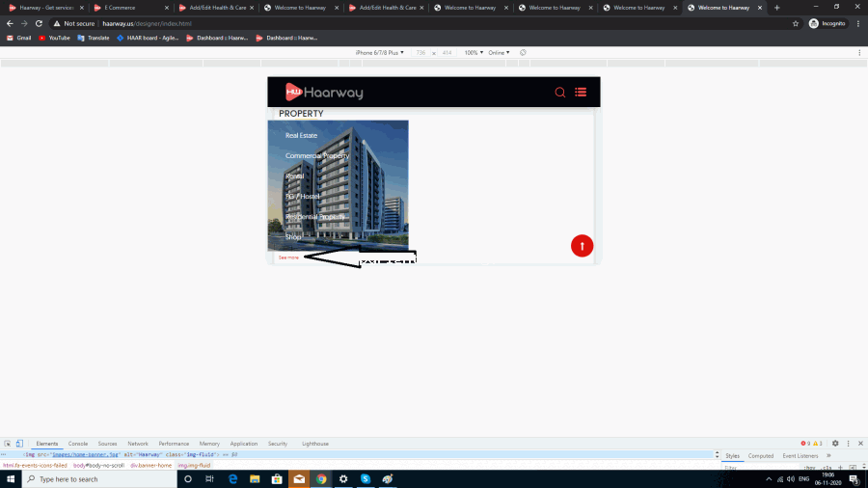Click the rotate device orientation icon
The image size is (868, 488).
coord(523,53)
